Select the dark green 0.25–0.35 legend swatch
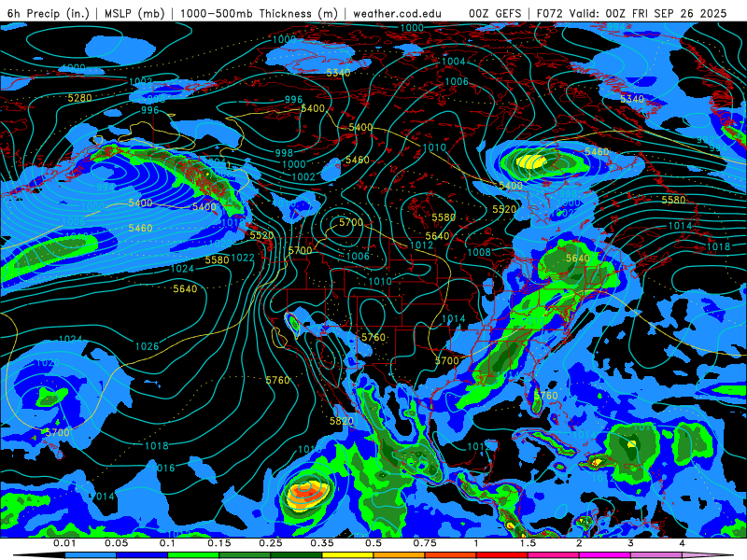This screenshot has width=747, height=560. click(296, 555)
